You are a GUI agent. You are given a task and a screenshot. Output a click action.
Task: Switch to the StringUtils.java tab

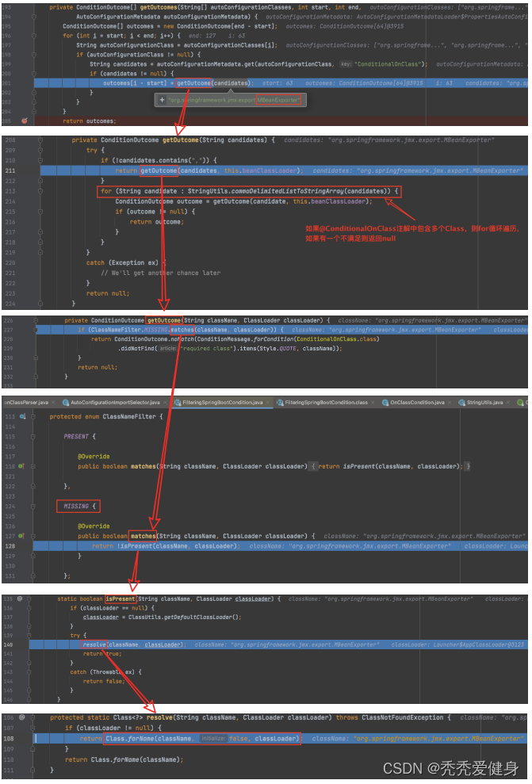[484, 403]
